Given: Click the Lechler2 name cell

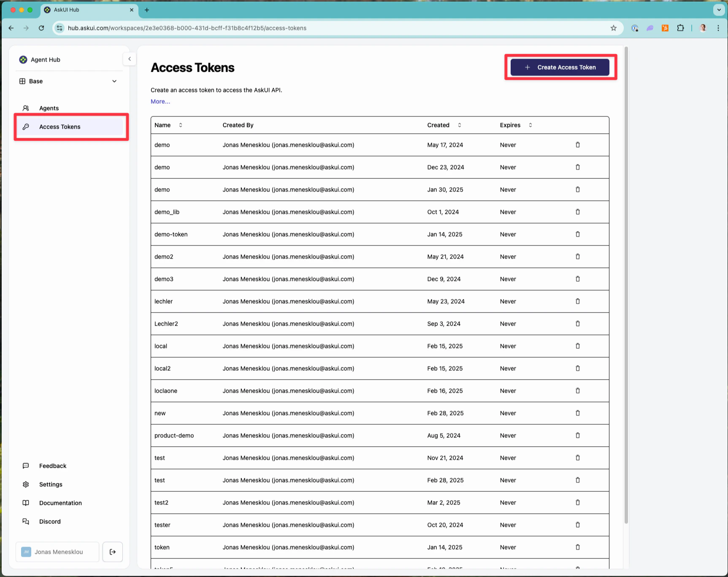Looking at the screenshot, I should point(166,324).
